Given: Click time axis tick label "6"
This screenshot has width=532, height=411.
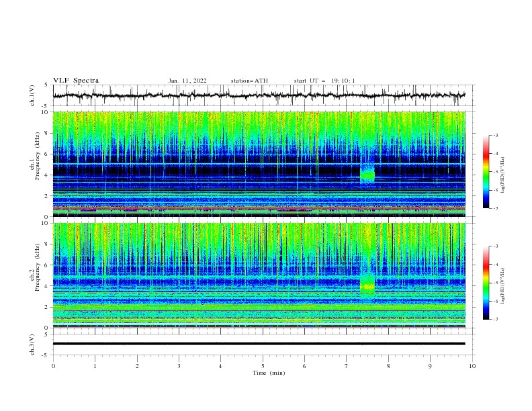Looking at the screenshot, I should coord(304,366).
